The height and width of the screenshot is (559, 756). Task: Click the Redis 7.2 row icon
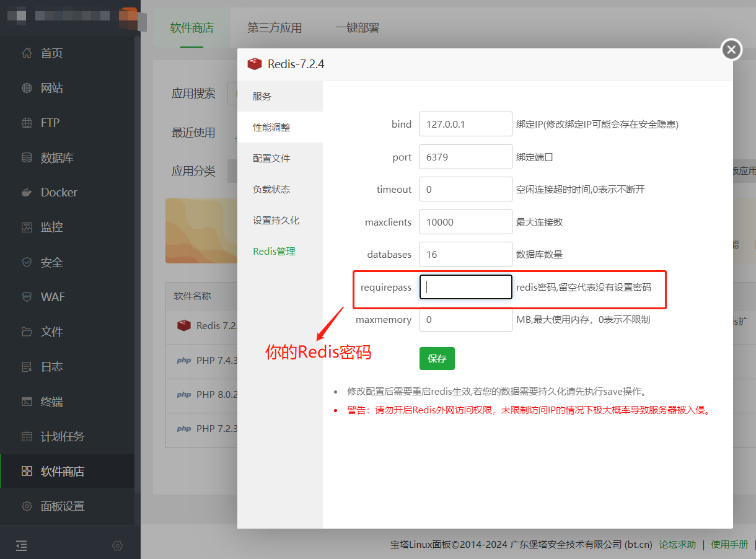(183, 325)
